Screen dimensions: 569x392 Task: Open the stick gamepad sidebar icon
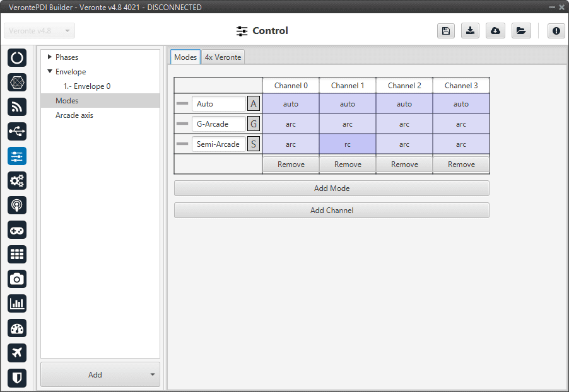click(x=16, y=230)
